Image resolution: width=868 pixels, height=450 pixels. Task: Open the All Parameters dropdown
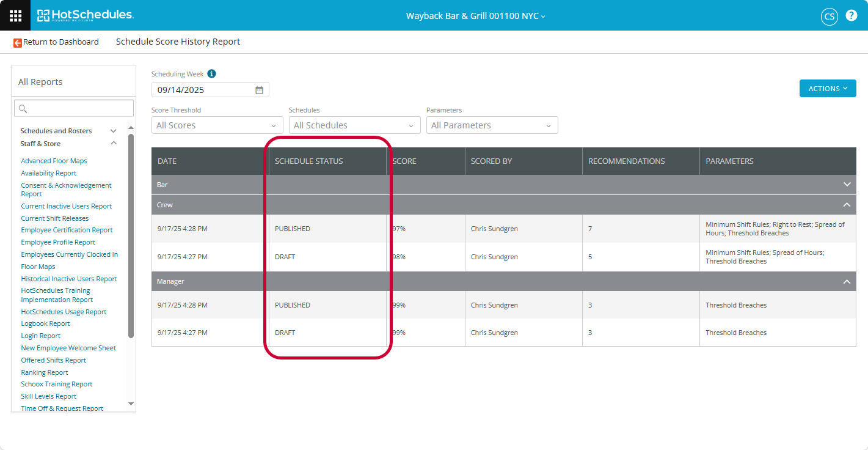(x=492, y=125)
